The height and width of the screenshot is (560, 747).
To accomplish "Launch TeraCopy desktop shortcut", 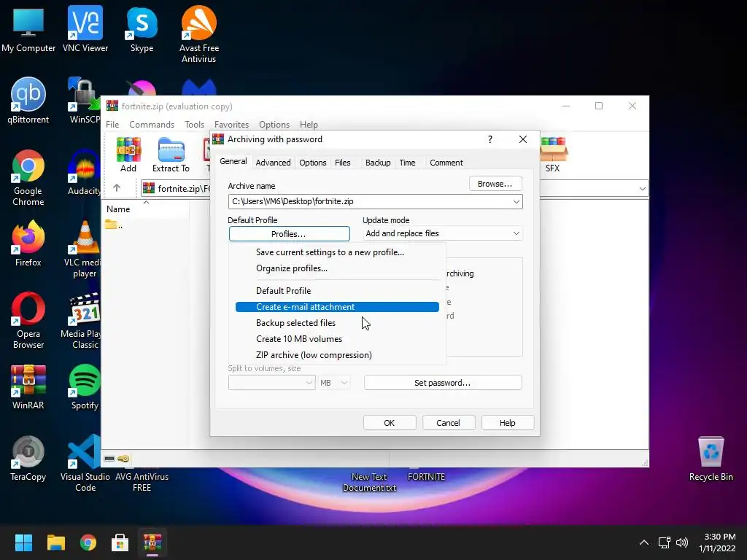I will pos(28,458).
